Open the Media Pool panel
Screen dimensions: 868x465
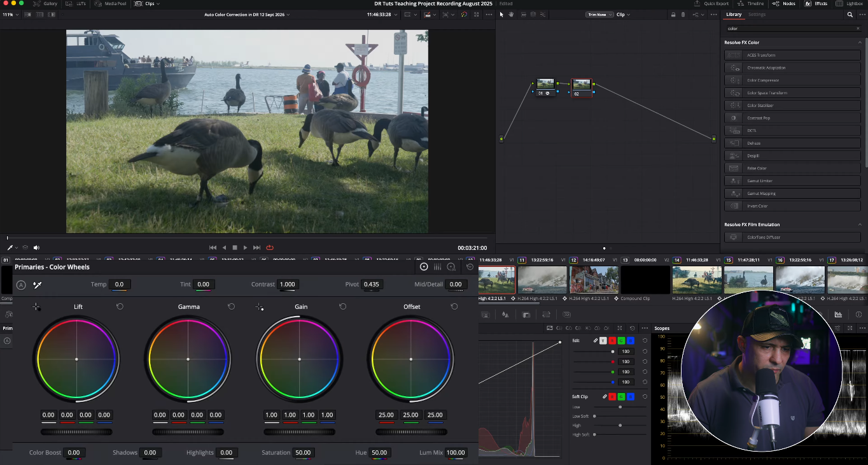109,4
